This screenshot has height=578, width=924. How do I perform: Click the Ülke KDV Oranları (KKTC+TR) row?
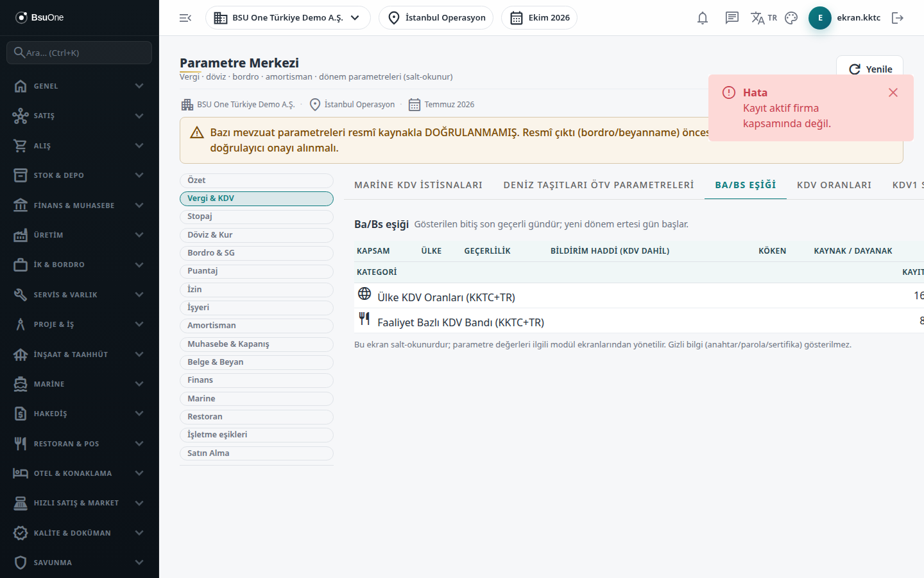pyautogui.click(x=639, y=296)
